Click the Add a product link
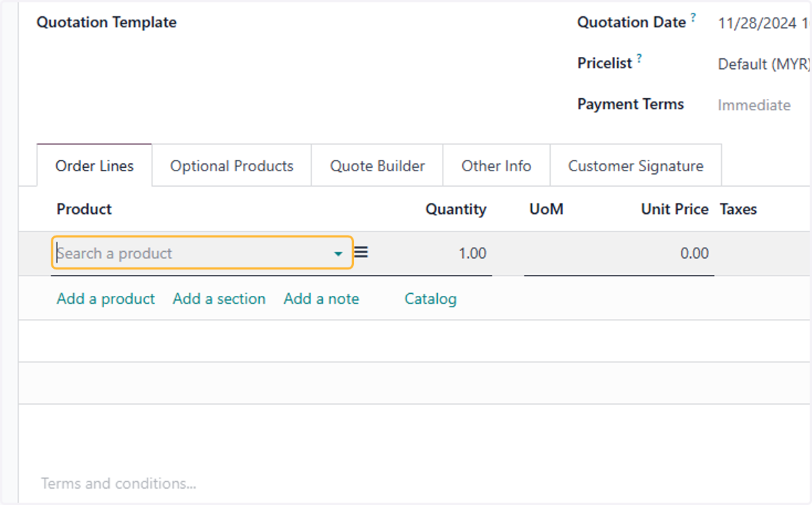 pyautogui.click(x=106, y=299)
